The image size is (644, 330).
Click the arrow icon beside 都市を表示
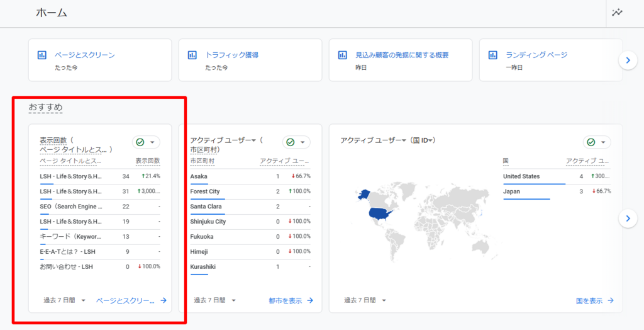(x=310, y=301)
